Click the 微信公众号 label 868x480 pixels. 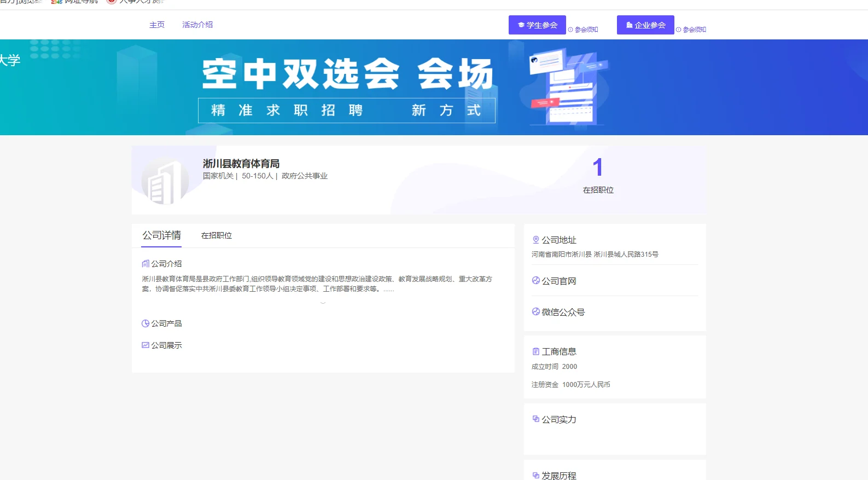tap(563, 312)
